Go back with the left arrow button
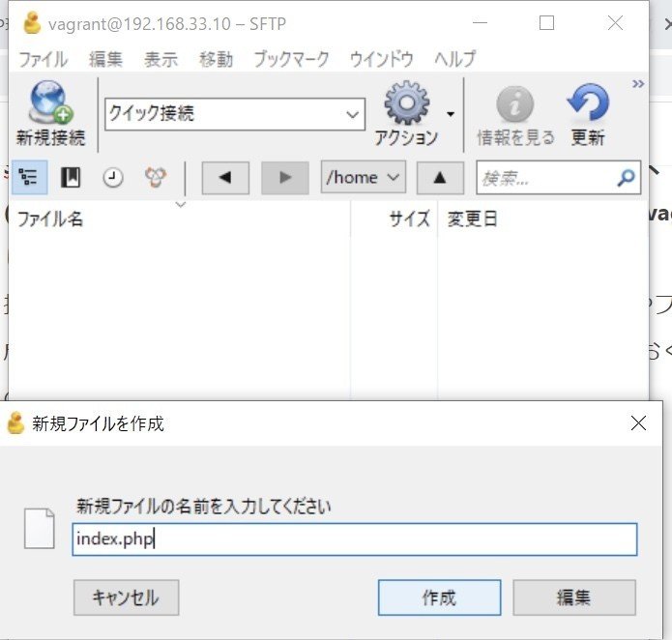The width and height of the screenshot is (672, 640). point(225,178)
